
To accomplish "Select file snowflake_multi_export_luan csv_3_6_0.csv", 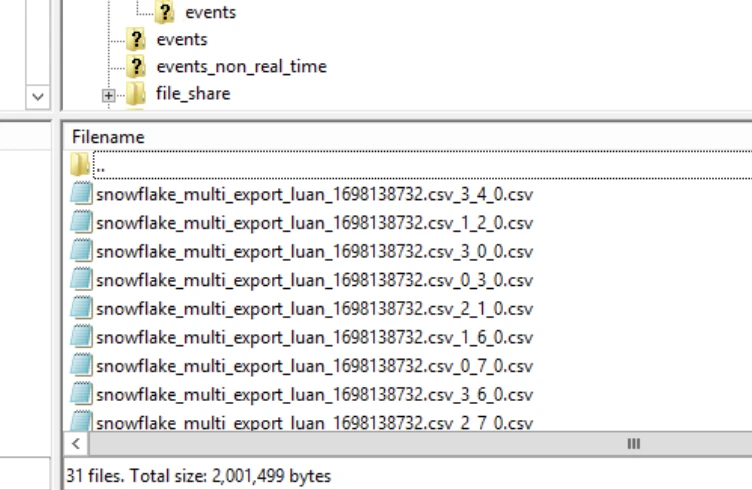I will (x=314, y=393).
